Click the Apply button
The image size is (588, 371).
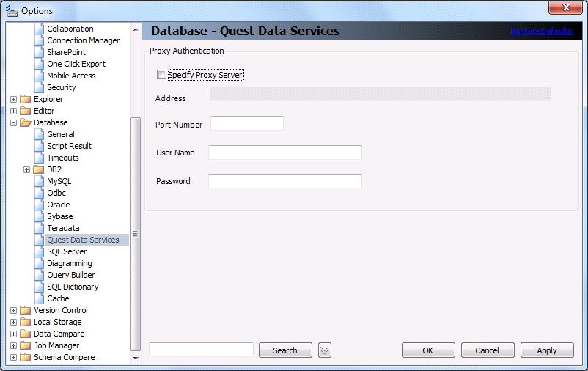tap(547, 350)
